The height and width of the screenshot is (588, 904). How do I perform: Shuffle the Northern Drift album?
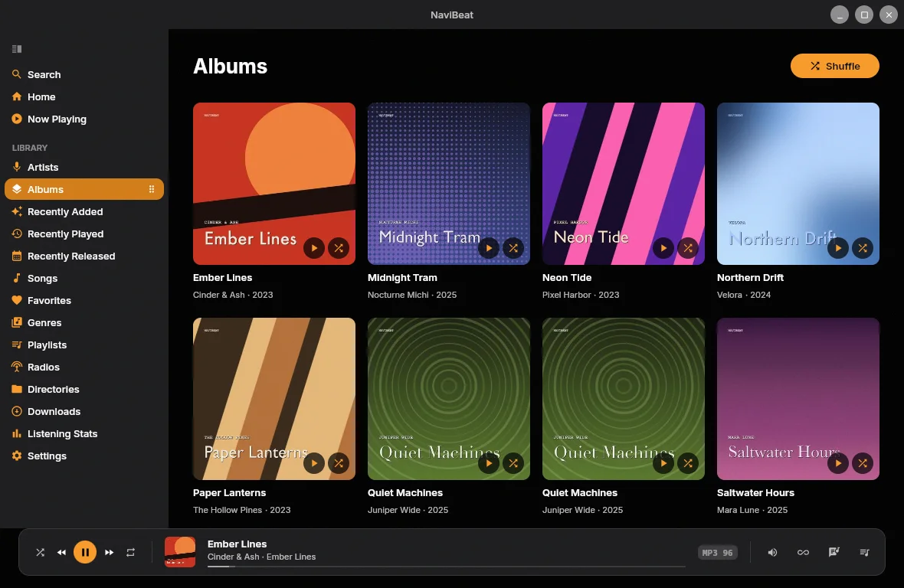click(x=863, y=248)
